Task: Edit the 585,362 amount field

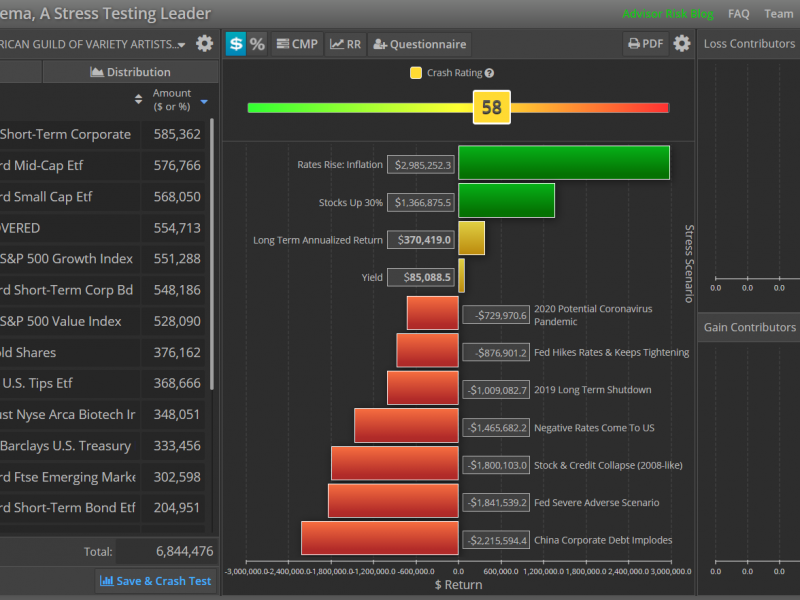Action: pyautogui.click(x=177, y=135)
